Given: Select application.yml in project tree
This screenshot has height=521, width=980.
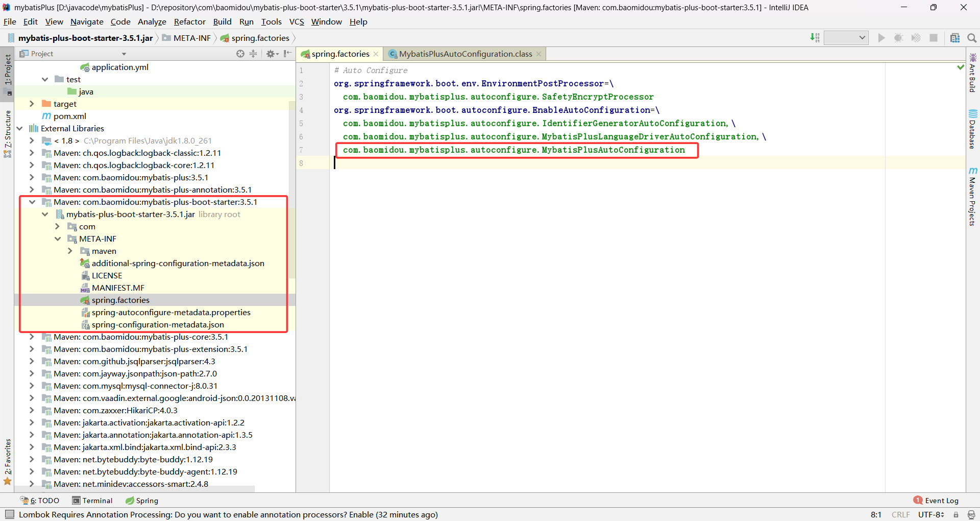Looking at the screenshot, I should click(120, 67).
